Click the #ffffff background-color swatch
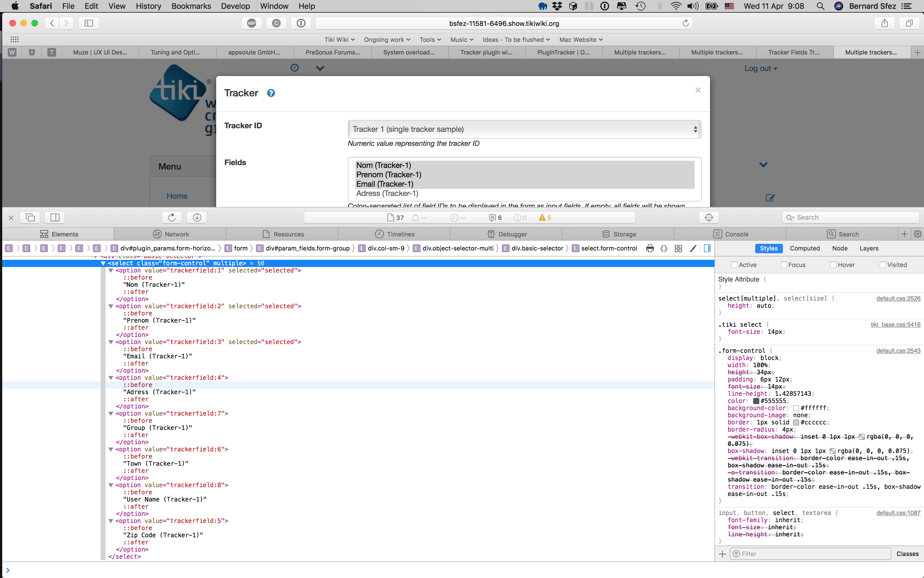This screenshot has width=924, height=578. (796, 408)
